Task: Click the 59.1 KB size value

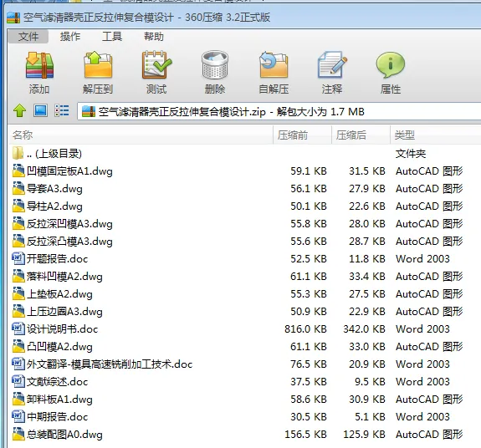Action: (309, 171)
